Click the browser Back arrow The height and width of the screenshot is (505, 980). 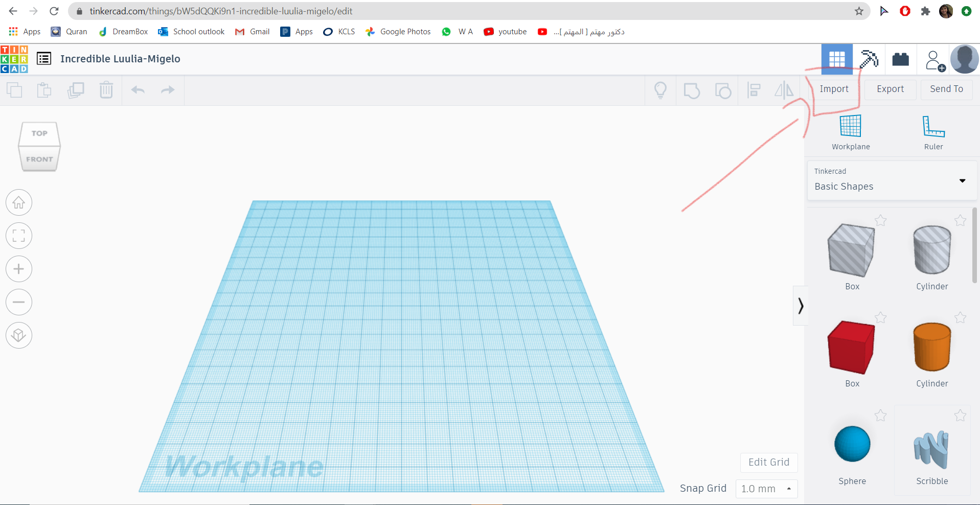click(x=13, y=11)
